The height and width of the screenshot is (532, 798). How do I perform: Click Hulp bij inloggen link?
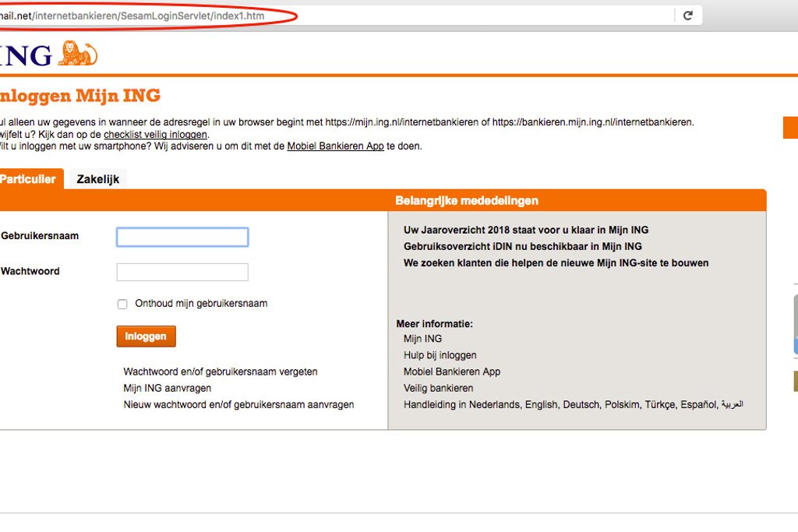click(x=440, y=355)
